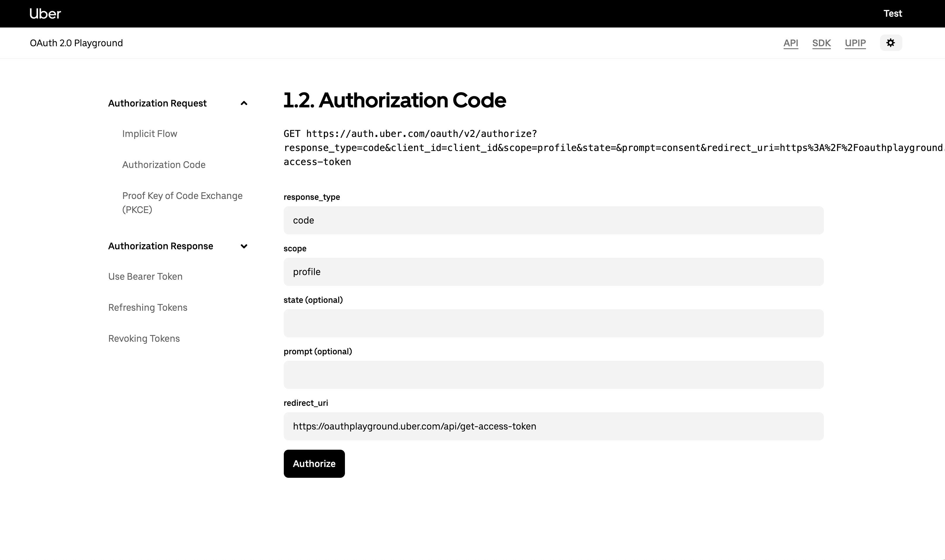Open the settings gear icon
Screen dimensions: 945x560
[891, 43]
